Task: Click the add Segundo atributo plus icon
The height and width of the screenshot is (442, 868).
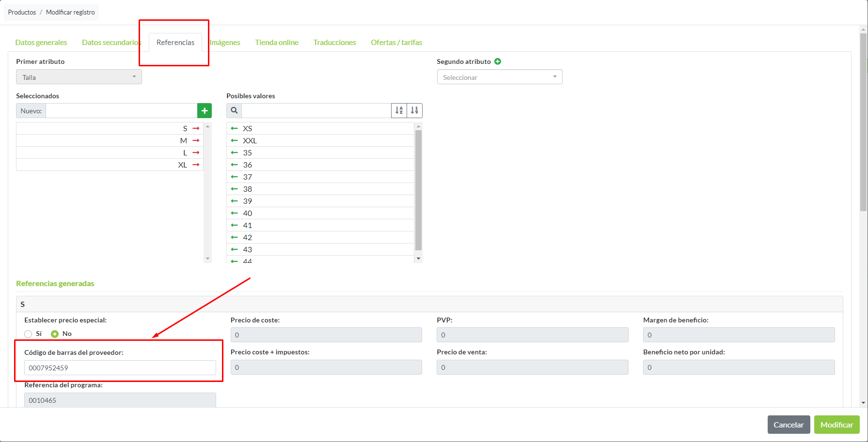Action: 498,61
